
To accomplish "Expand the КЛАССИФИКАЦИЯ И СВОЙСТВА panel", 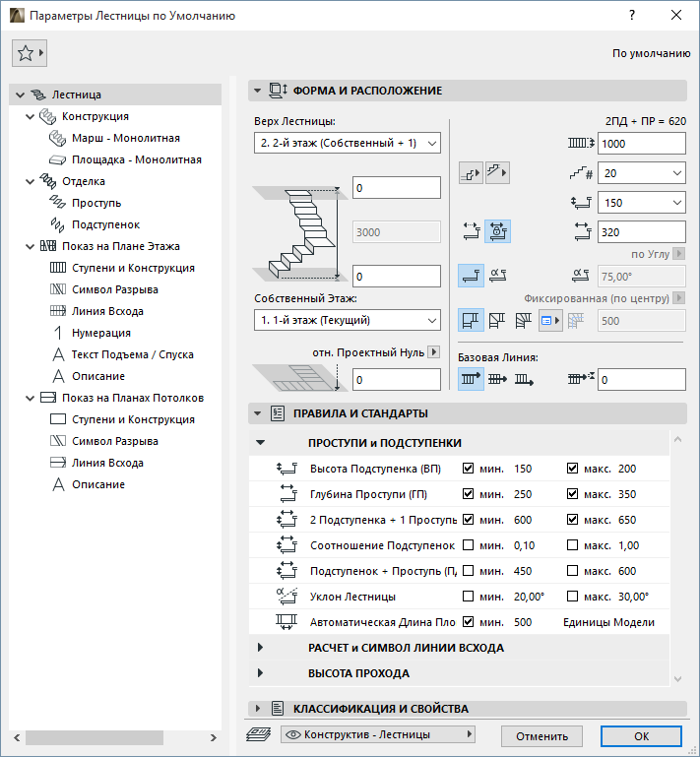I will click(x=257, y=708).
